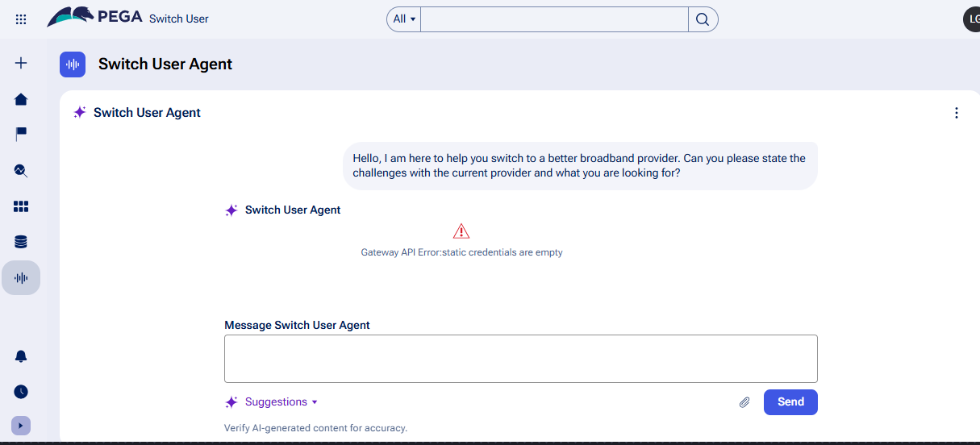Viewport: 980px width, 445px height.
Task: Expand the sidebar with arrow toggle
Action: click(x=21, y=425)
